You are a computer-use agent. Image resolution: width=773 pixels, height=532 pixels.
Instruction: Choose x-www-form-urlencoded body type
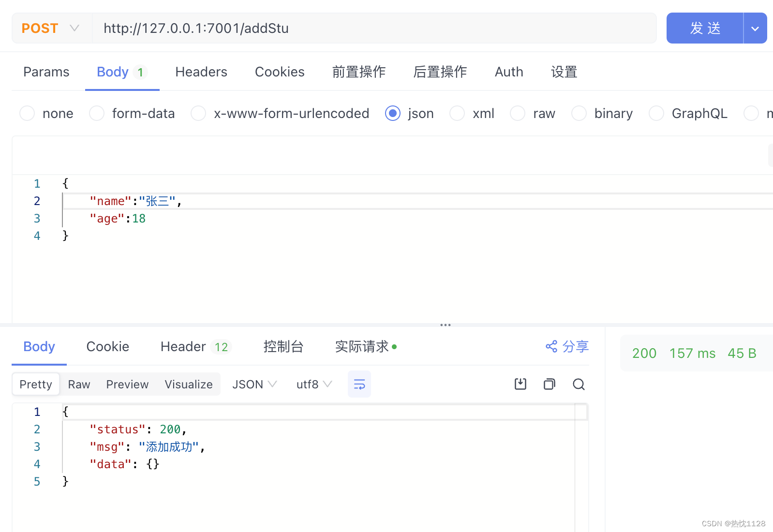click(x=198, y=113)
